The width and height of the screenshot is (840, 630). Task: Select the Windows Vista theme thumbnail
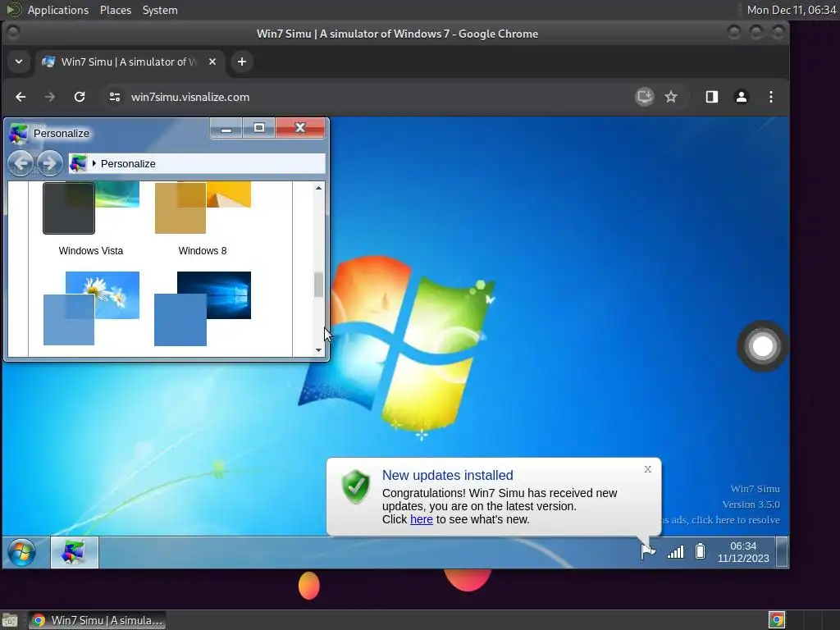[x=91, y=208]
